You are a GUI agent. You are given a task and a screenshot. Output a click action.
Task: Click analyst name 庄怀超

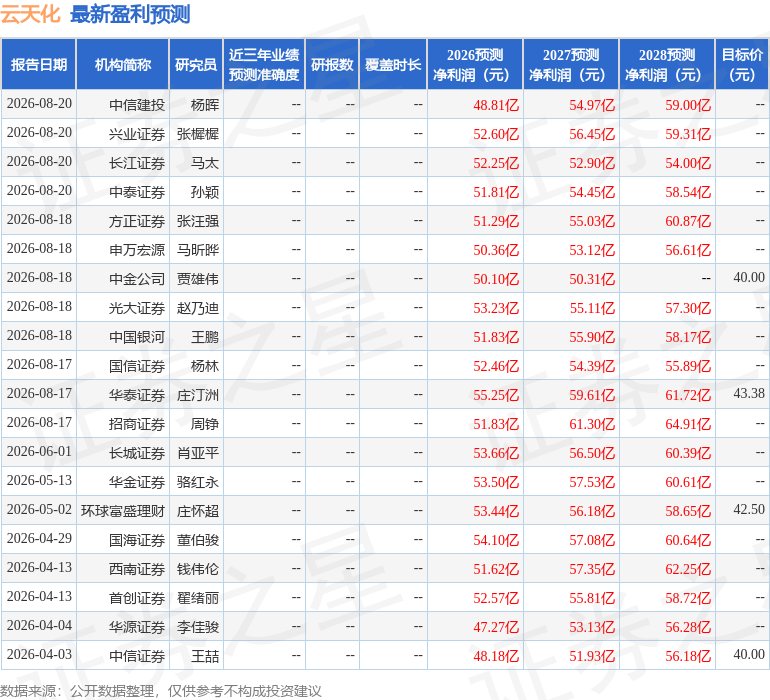click(198, 510)
